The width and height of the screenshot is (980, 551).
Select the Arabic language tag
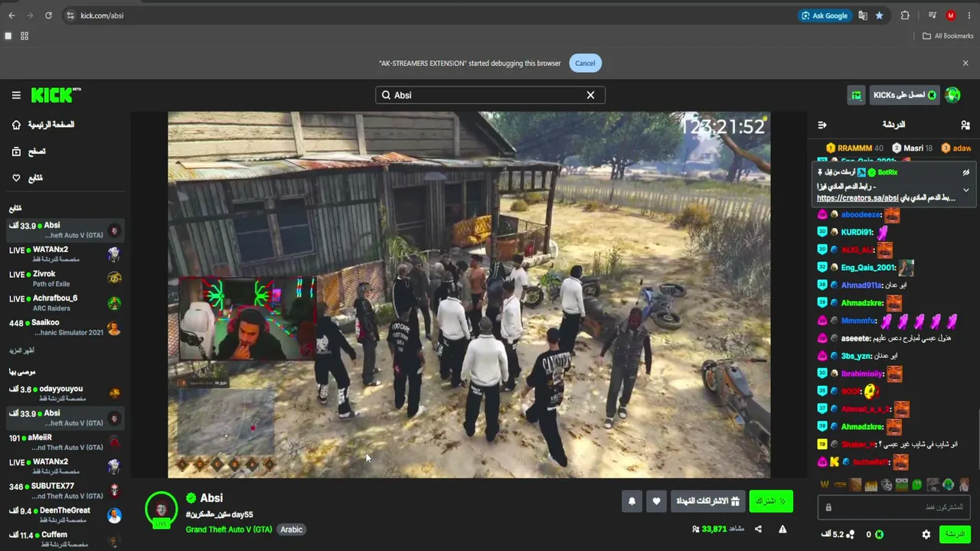pyautogui.click(x=292, y=530)
